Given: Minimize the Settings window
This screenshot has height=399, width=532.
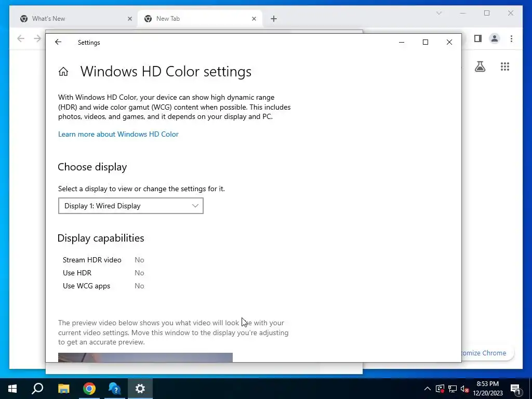Looking at the screenshot, I should [402, 42].
